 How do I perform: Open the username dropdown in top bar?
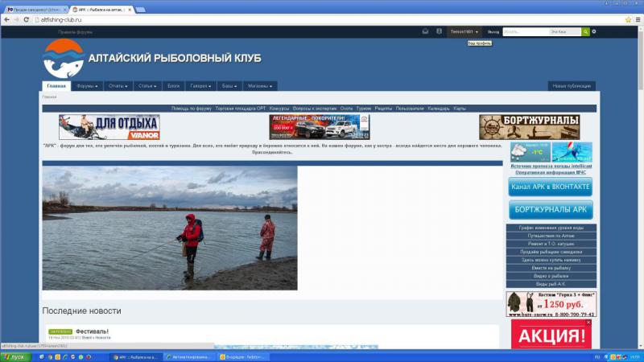(x=464, y=31)
